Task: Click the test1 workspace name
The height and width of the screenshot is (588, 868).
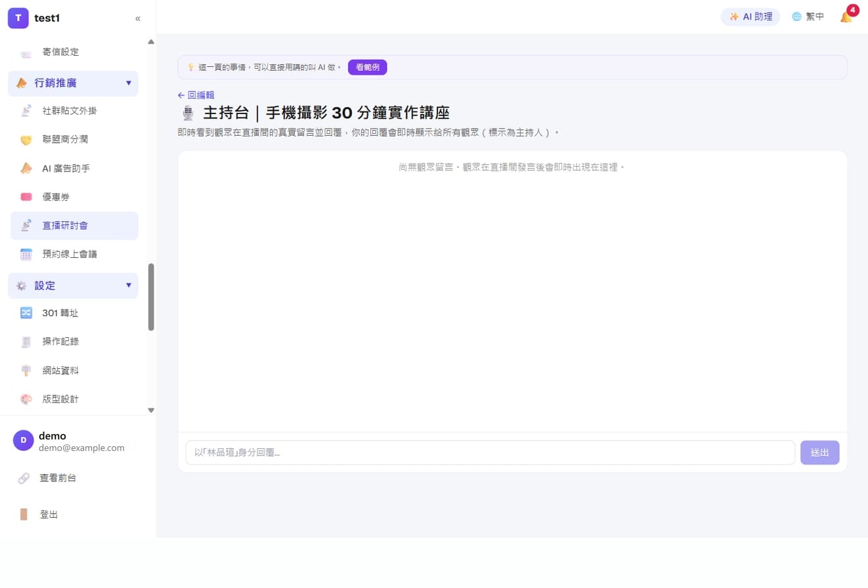Action: coord(47,18)
